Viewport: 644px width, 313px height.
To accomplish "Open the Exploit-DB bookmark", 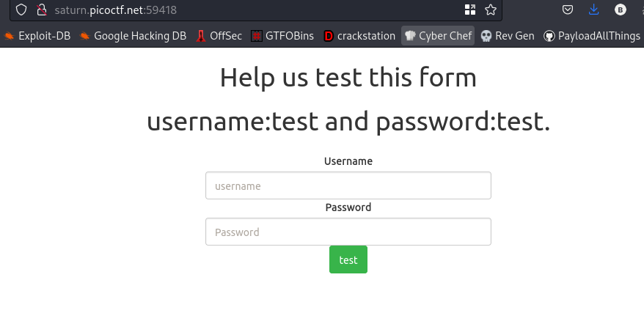I will [37, 36].
